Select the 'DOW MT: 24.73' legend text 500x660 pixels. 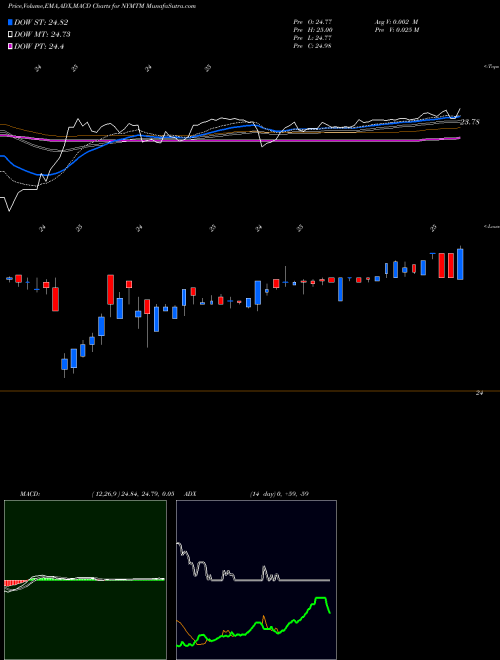42,35
